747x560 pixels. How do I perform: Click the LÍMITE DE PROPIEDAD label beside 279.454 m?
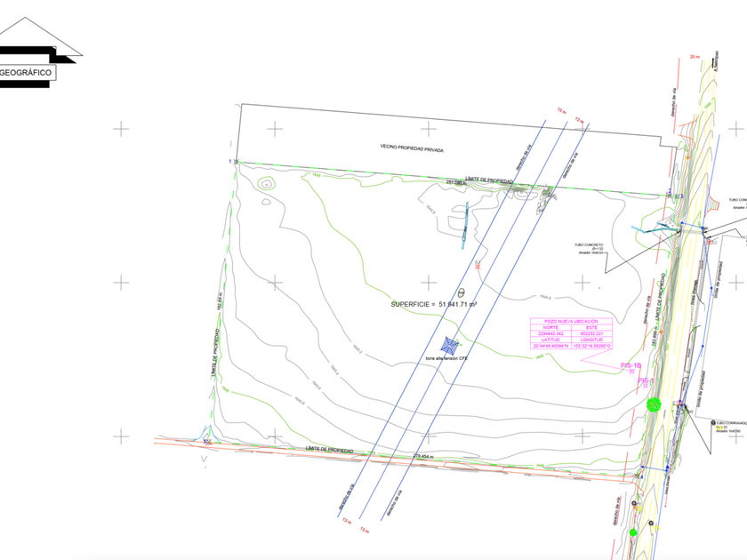click(x=330, y=450)
